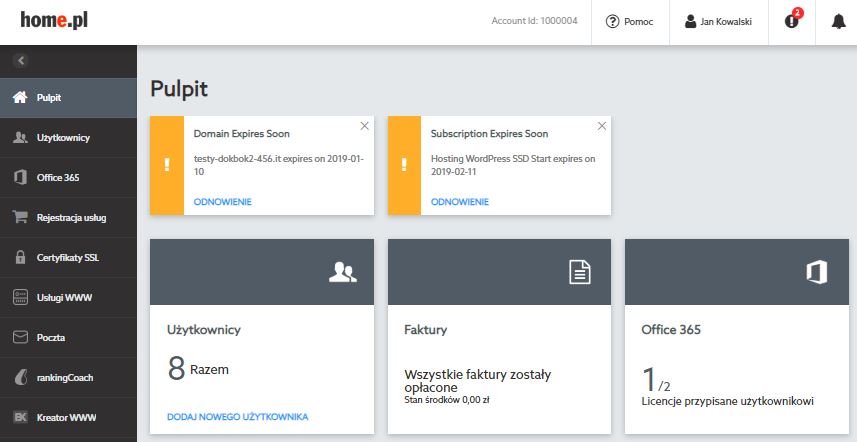Click the shopping cart icon in sidebar
The height and width of the screenshot is (442, 857).
coord(20,217)
